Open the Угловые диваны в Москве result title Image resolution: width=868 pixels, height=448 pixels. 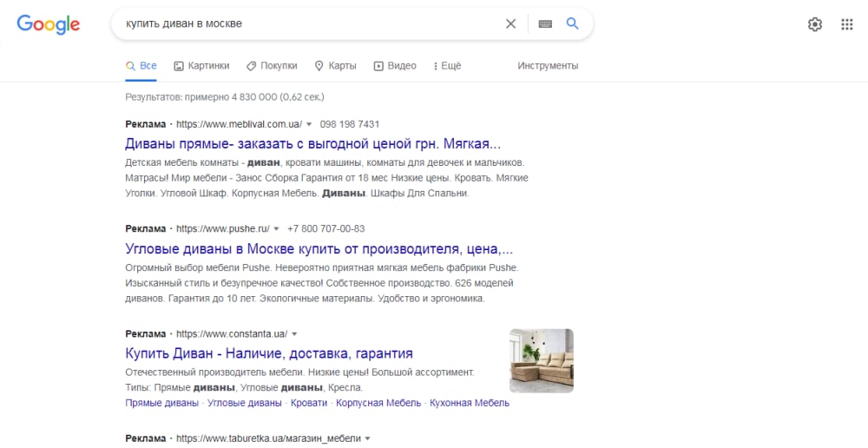pos(319,248)
